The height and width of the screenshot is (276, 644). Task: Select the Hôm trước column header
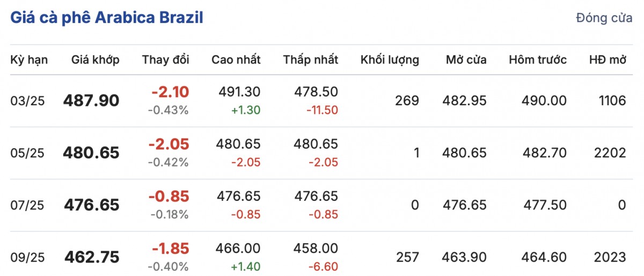[x=538, y=60]
